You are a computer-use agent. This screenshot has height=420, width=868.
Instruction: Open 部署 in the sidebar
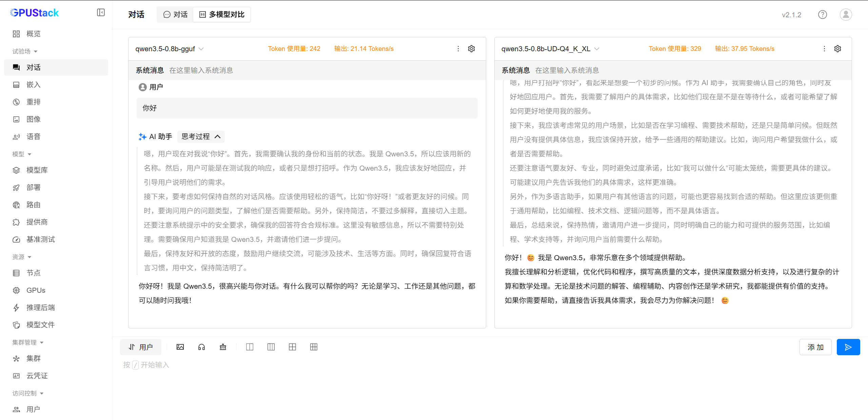pos(56,187)
